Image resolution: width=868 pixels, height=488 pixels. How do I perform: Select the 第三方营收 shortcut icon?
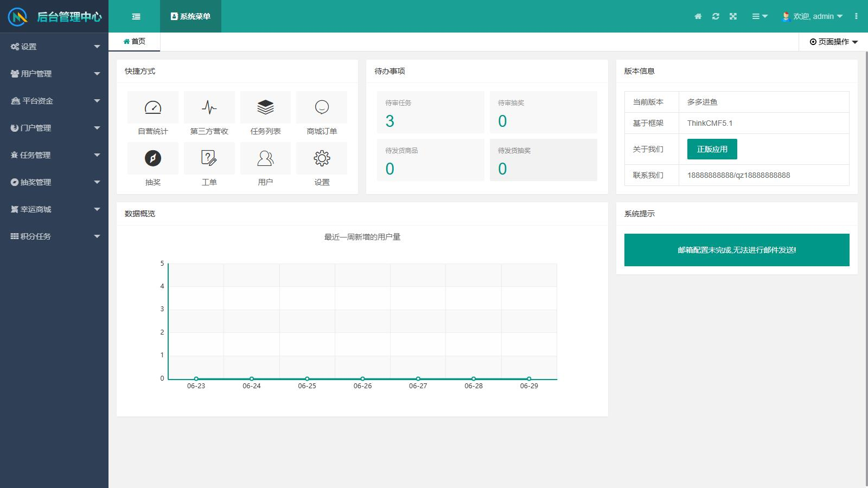pyautogui.click(x=209, y=107)
